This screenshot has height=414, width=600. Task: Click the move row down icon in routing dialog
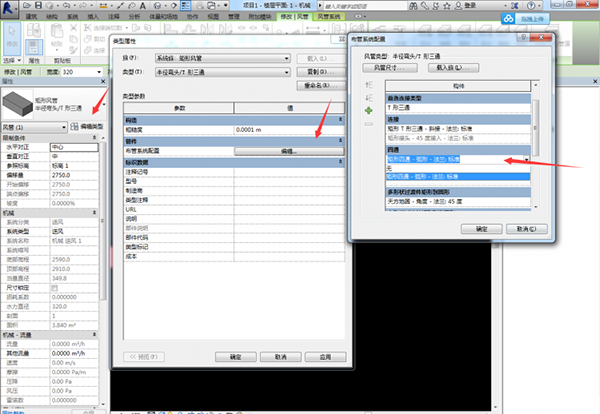[368, 98]
